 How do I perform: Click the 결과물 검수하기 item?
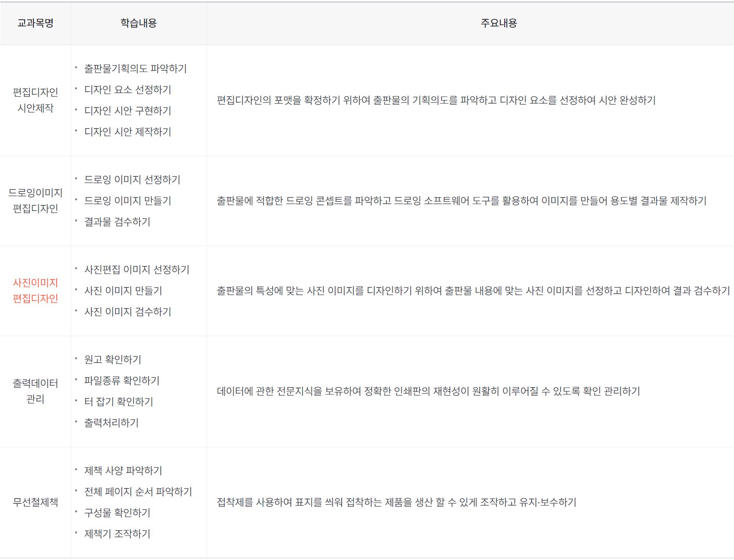(122, 222)
